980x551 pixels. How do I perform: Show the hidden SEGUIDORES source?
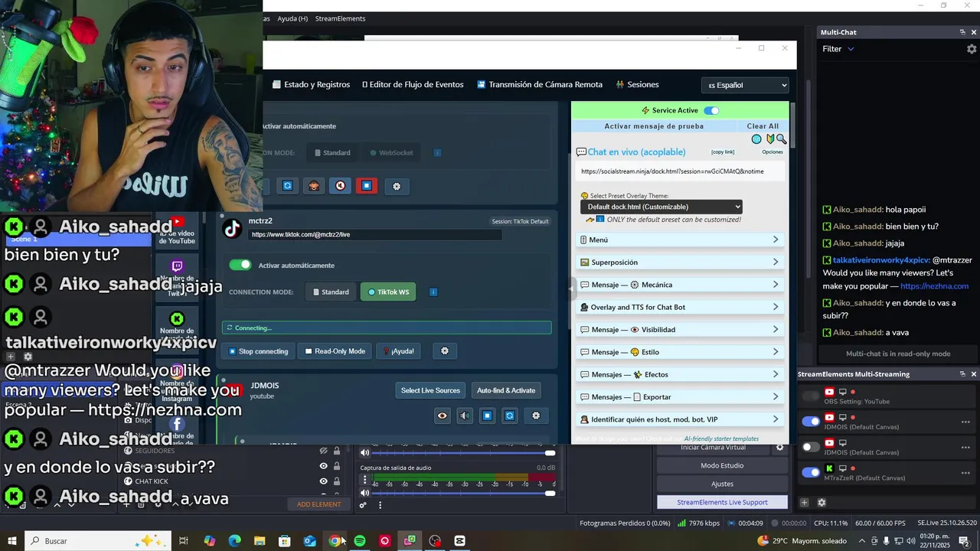[x=324, y=451]
